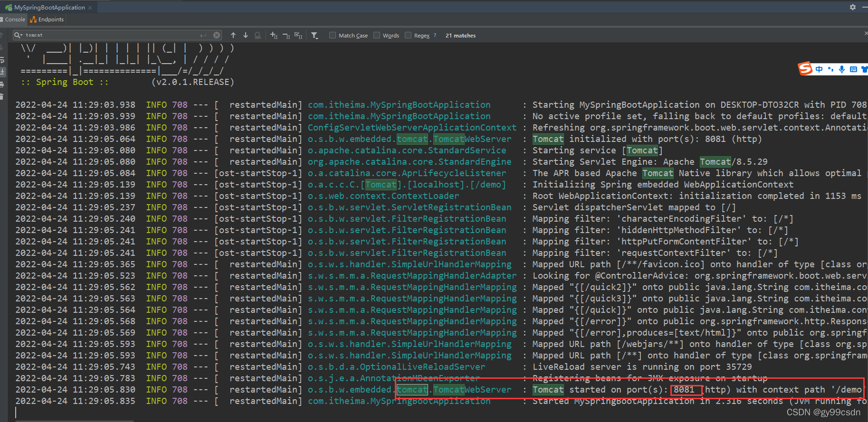Click the o.s.w.s.handler.SimpleUrlHandlerMapping favicon line

pyautogui.click(x=410, y=264)
